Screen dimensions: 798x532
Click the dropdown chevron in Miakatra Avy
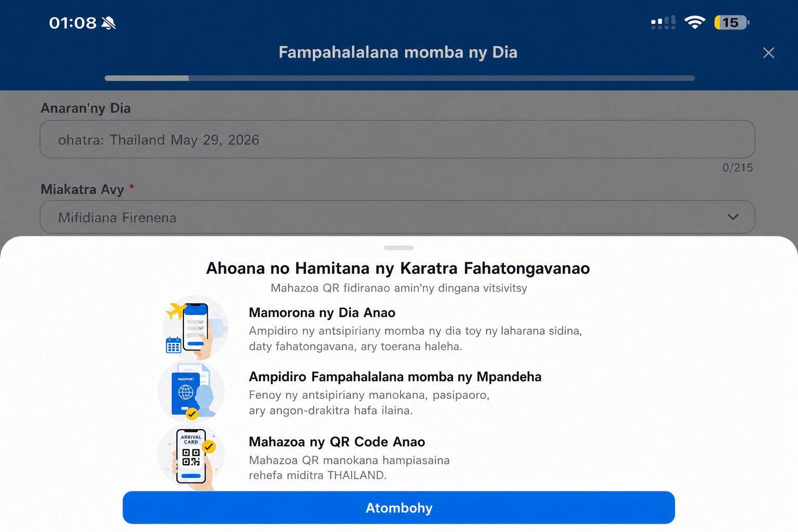733,217
